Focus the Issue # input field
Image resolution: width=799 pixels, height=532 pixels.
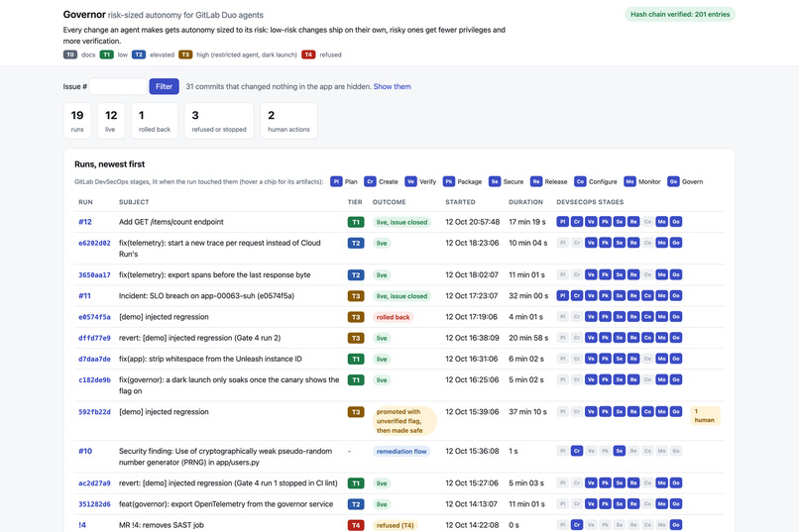pyautogui.click(x=118, y=86)
